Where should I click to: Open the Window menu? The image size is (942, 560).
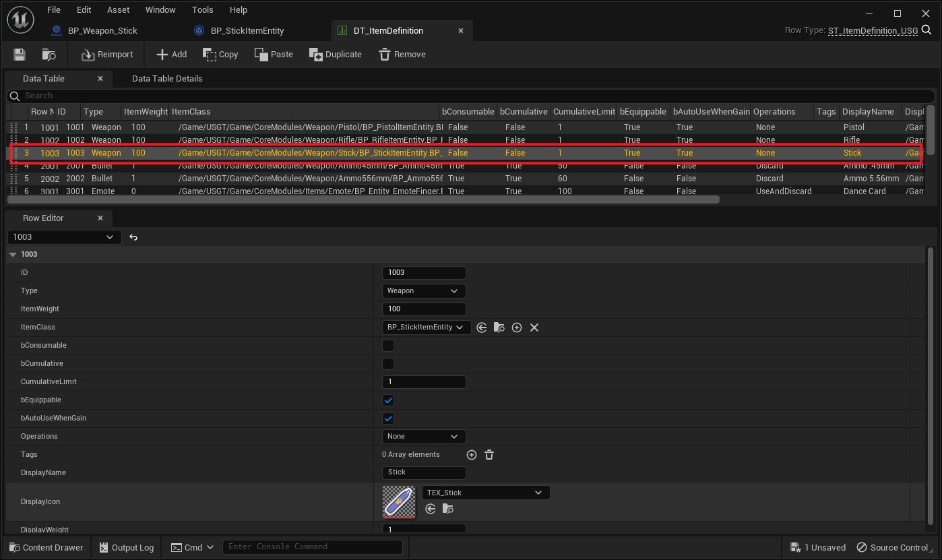[160, 10]
